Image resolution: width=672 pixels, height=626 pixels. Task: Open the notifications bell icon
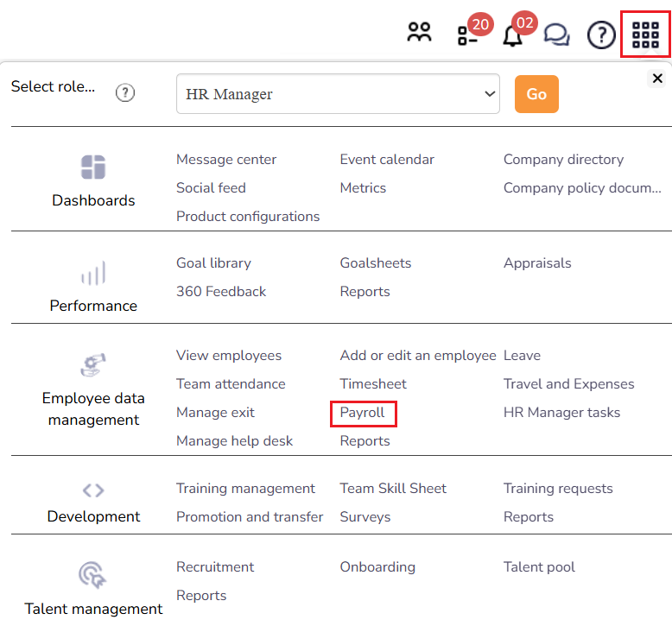pyautogui.click(x=513, y=35)
